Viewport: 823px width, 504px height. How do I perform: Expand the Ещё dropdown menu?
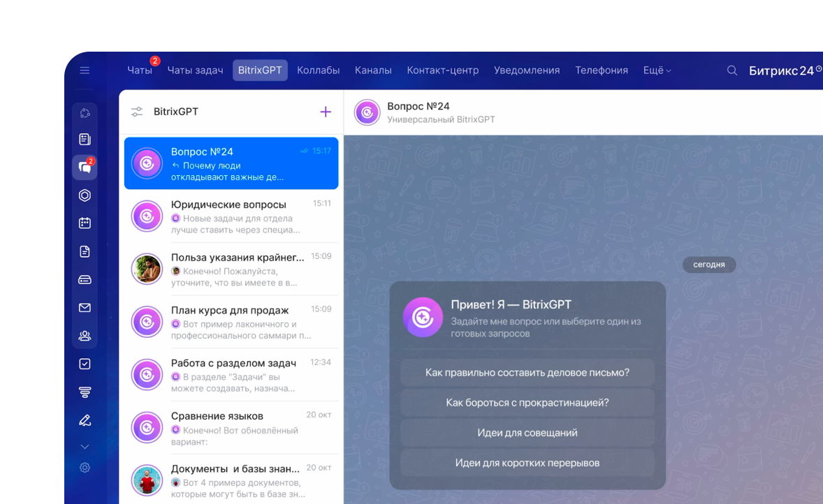657,71
